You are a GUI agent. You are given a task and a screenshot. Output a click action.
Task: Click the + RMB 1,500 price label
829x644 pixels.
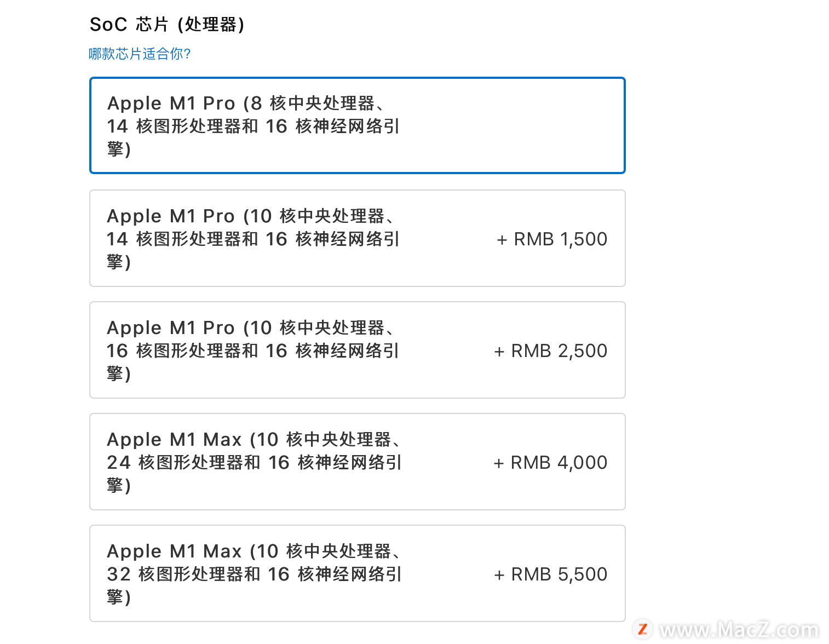[552, 239]
